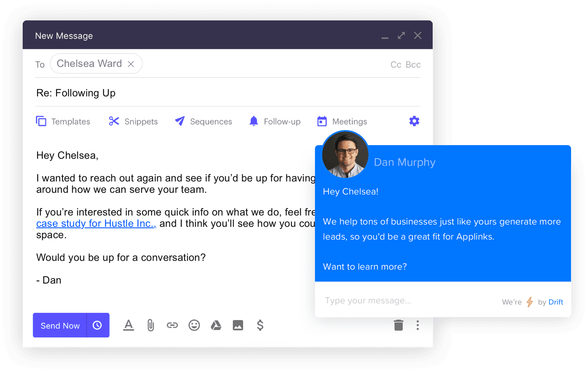Open Snippets from the toolbar
The height and width of the screenshot is (372, 588).
134,121
